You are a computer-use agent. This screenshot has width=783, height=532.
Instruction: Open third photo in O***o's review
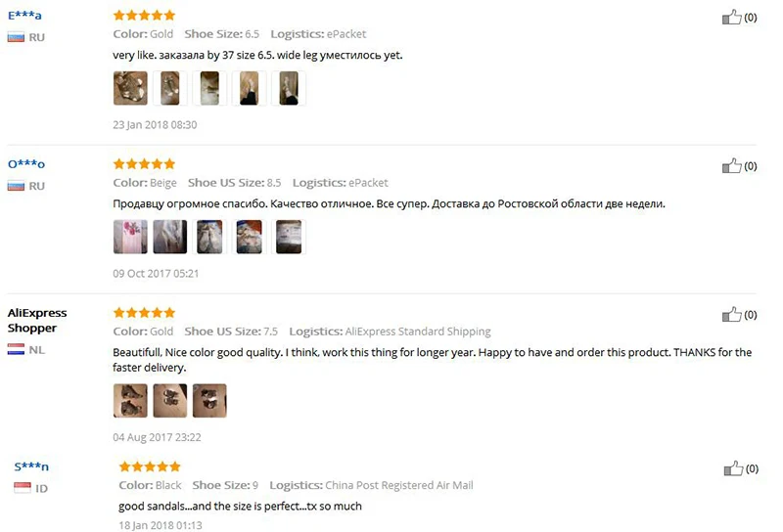point(209,237)
